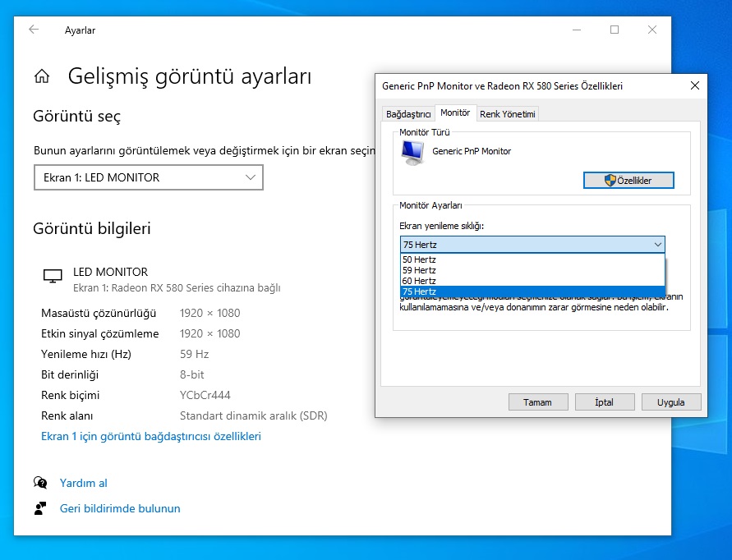Select 59 Hertz from the refresh list

[532, 270]
